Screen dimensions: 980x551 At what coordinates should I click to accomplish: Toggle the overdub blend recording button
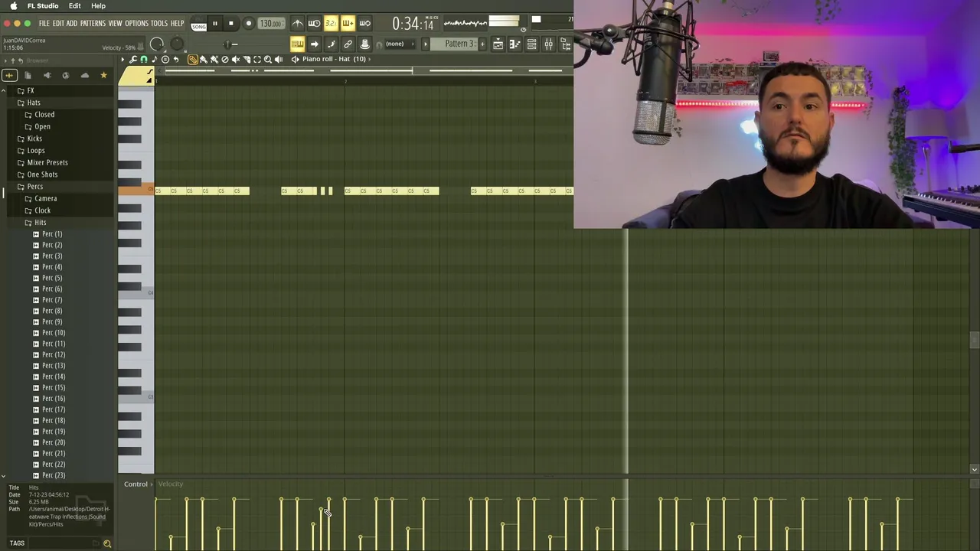(348, 23)
